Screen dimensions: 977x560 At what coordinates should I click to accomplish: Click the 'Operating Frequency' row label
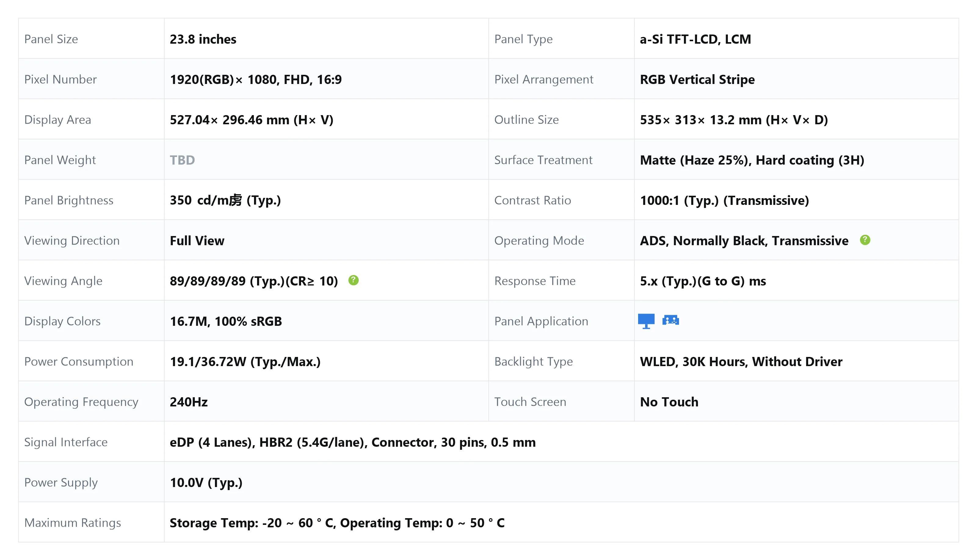click(x=81, y=402)
